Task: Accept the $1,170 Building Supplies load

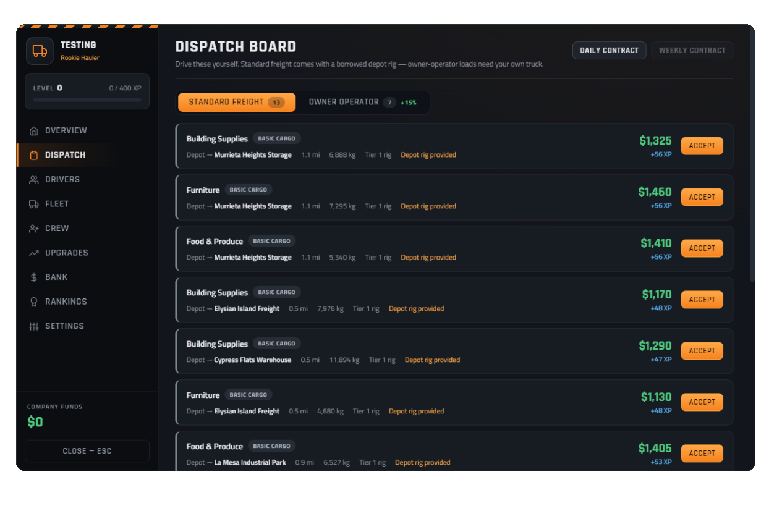Action: (702, 300)
